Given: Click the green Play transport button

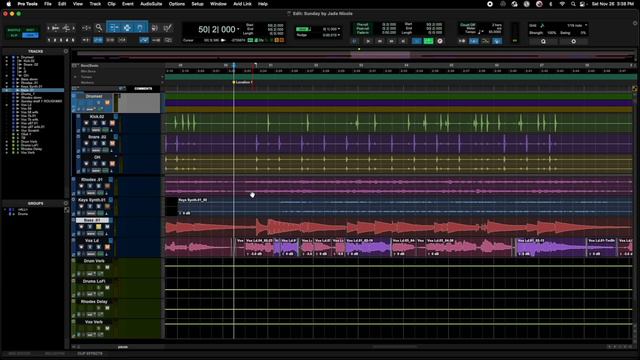Looking at the screenshot, I should (428, 41).
